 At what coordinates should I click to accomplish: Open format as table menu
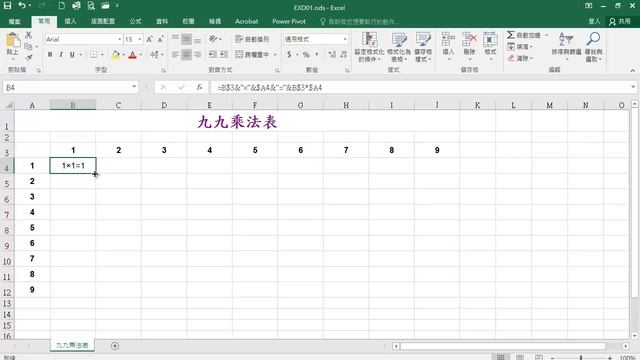click(399, 47)
